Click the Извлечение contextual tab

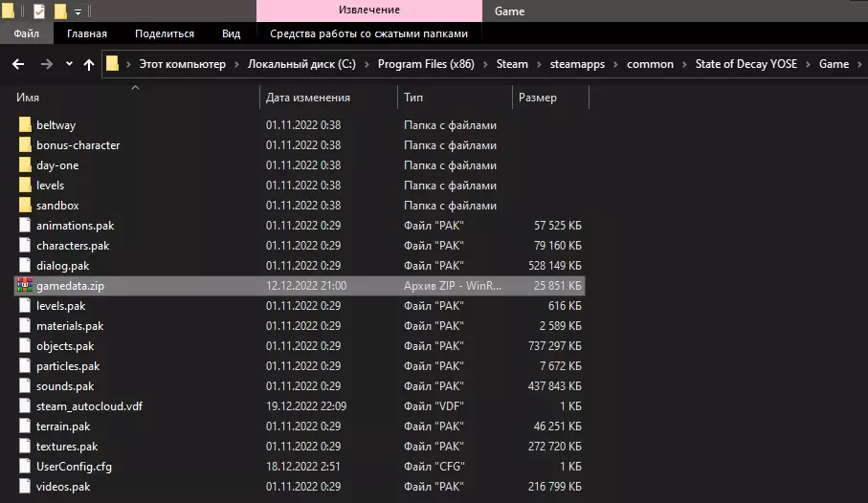tap(369, 11)
